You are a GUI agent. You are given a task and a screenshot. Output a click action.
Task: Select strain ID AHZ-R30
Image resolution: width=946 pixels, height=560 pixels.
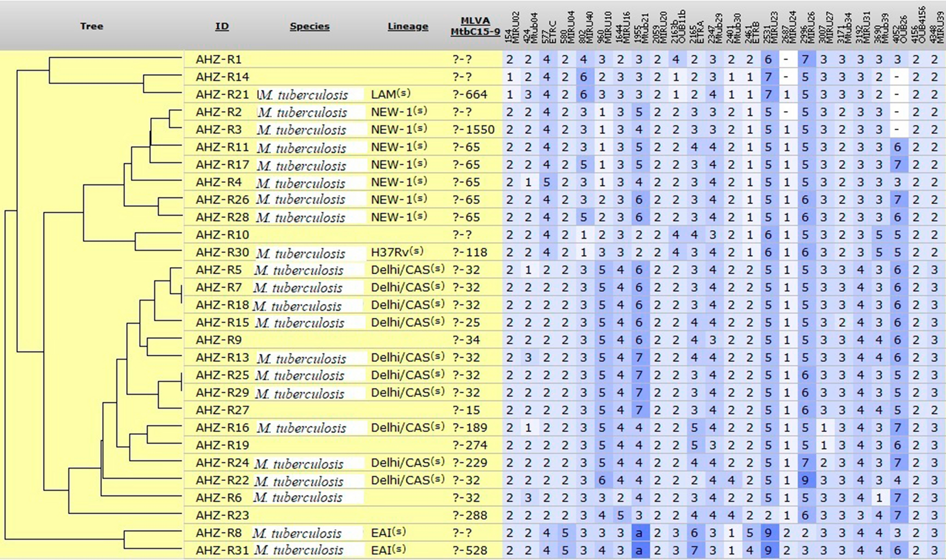pyautogui.click(x=222, y=252)
